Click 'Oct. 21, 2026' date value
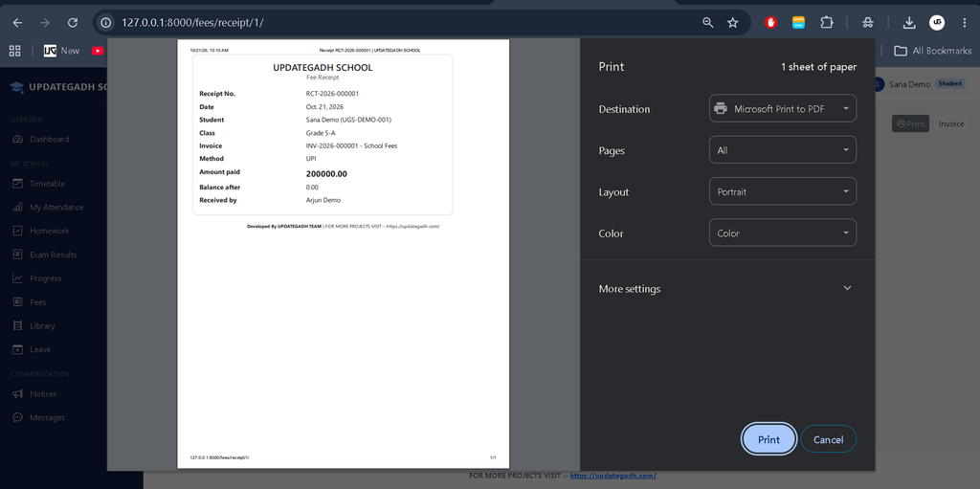Viewport: 980px width, 489px height. coord(324,107)
